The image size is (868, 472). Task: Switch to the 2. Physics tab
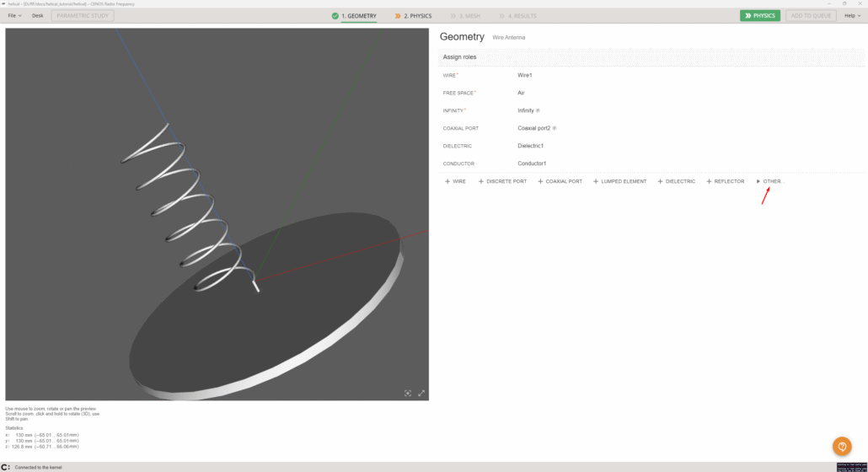point(414,16)
